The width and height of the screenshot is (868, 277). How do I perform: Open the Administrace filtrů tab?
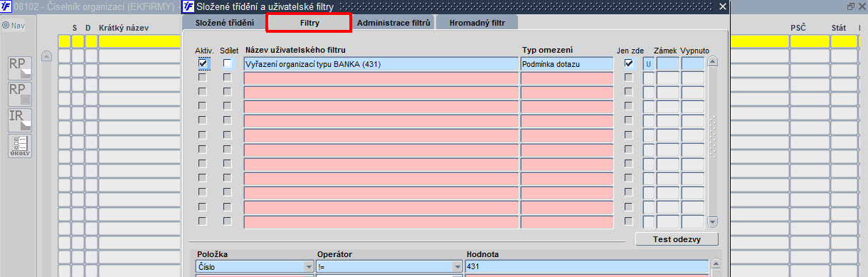click(x=393, y=23)
